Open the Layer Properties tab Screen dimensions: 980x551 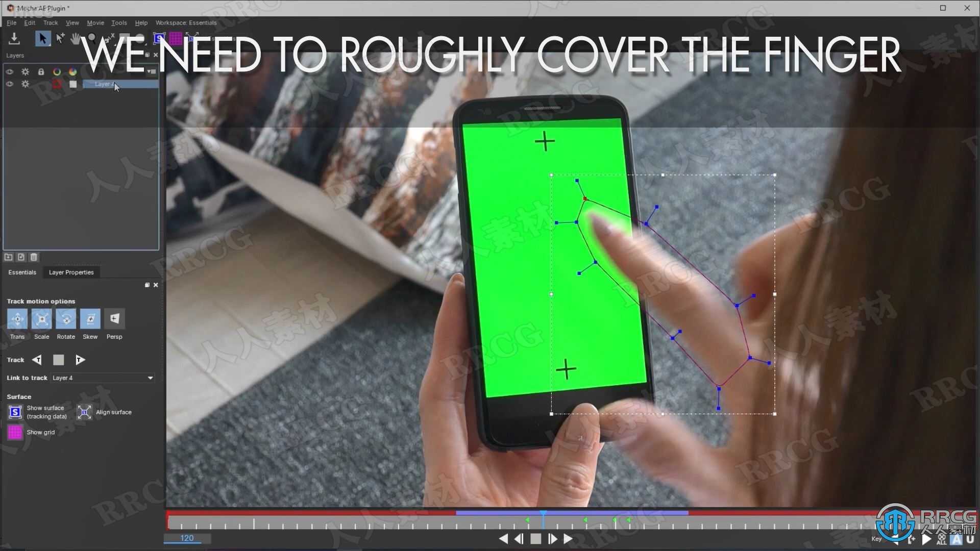(71, 272)
